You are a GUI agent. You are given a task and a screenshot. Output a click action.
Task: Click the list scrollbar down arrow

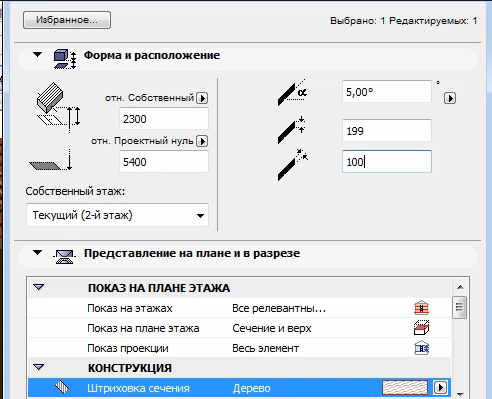[460, 394]
